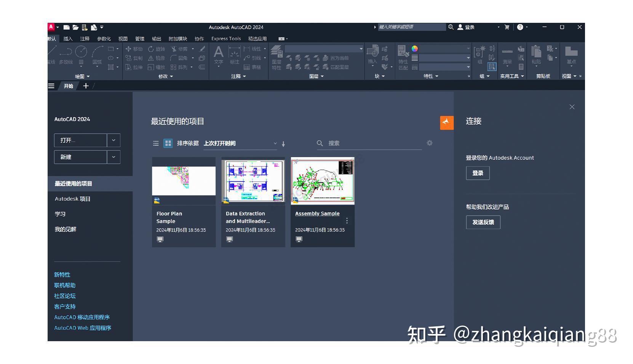The image size is (633, 364).
Task: Open the AutoCAD application menu (red A)
Action: click(x=51, y=27)
